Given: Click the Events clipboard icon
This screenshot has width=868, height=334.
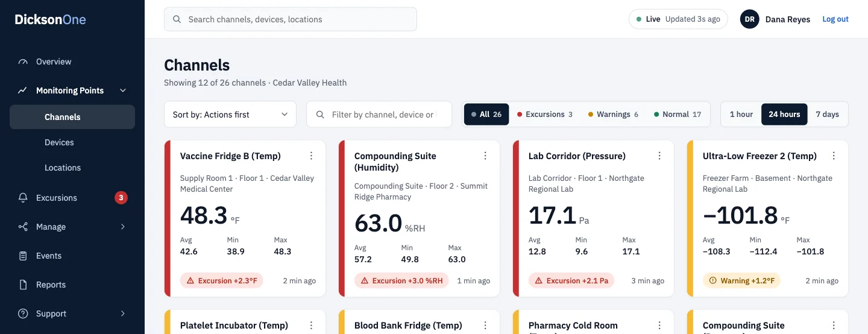Looking at the screenshot, I should [23, 256].
